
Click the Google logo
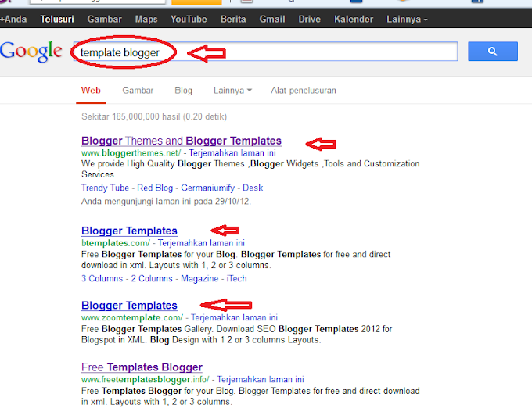(31, 52)
